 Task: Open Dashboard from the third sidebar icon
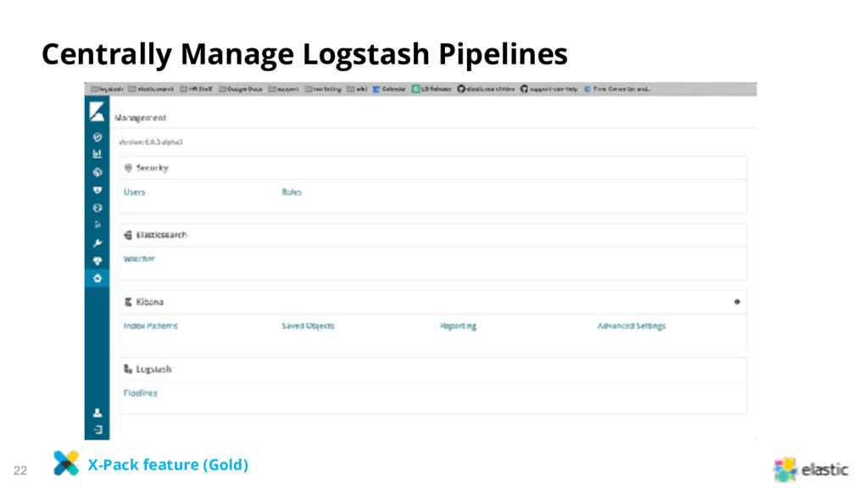coord(97,172)
